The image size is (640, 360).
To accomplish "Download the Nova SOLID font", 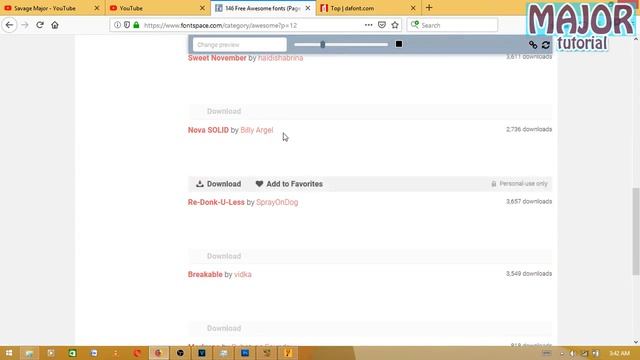I will [x=219, y=184].
